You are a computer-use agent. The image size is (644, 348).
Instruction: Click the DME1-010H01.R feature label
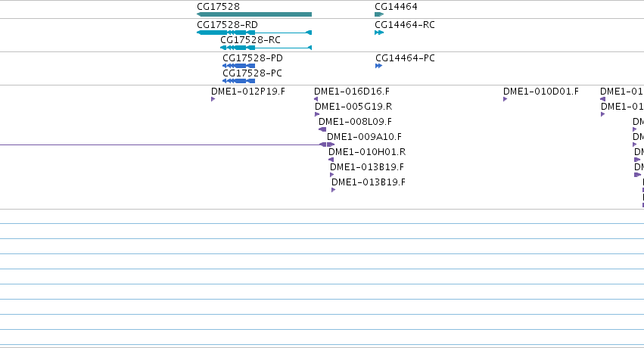click(x=367, y=152)
